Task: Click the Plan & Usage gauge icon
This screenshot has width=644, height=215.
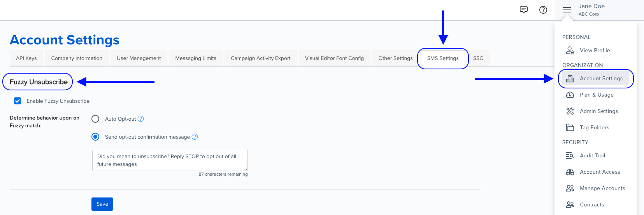Action: [x=570, y=95]
